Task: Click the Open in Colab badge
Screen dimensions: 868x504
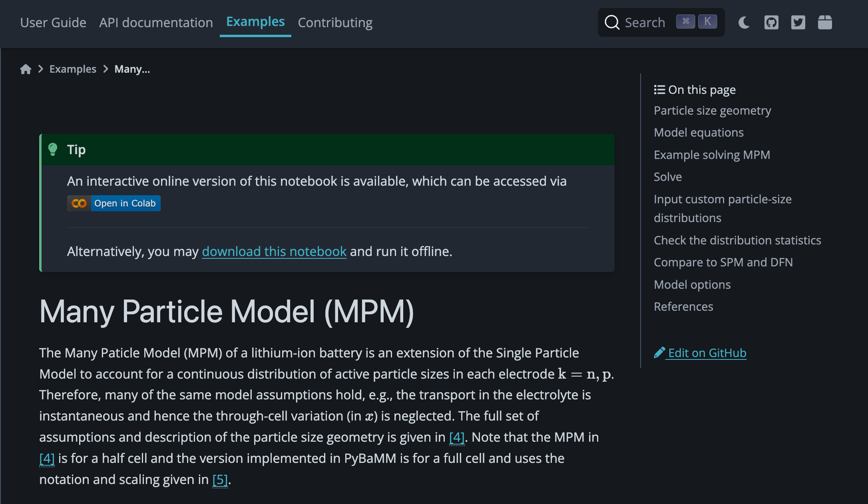Action: pos(114,203)
